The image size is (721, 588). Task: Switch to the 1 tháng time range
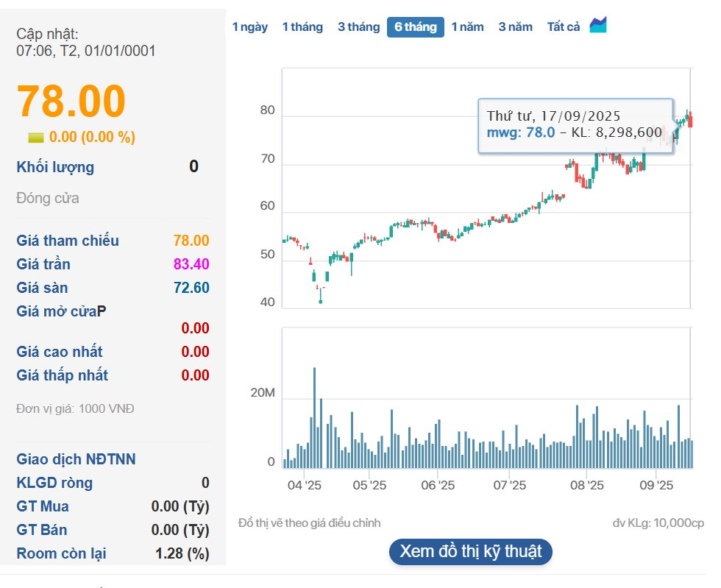302,26
